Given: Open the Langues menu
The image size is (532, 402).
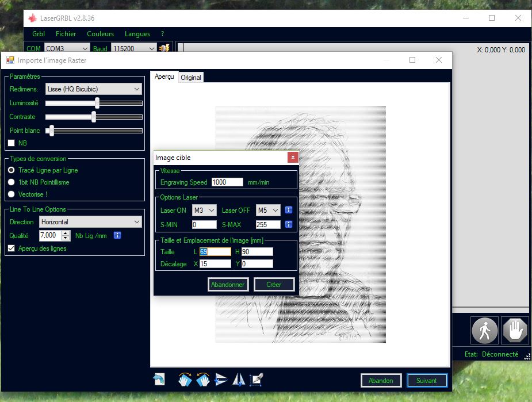Looking at the screenshot, I should tap(137, 34).
